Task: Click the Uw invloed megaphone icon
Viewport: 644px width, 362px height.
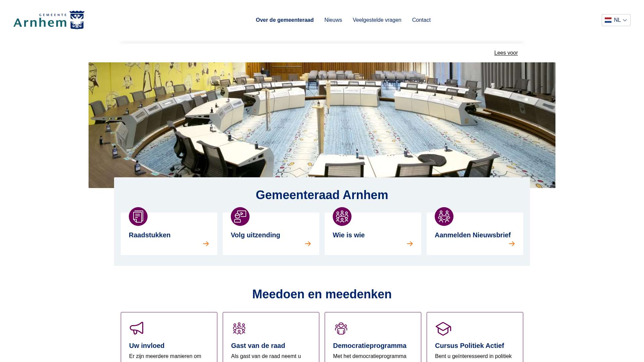Action: click(x=137, y=328)
